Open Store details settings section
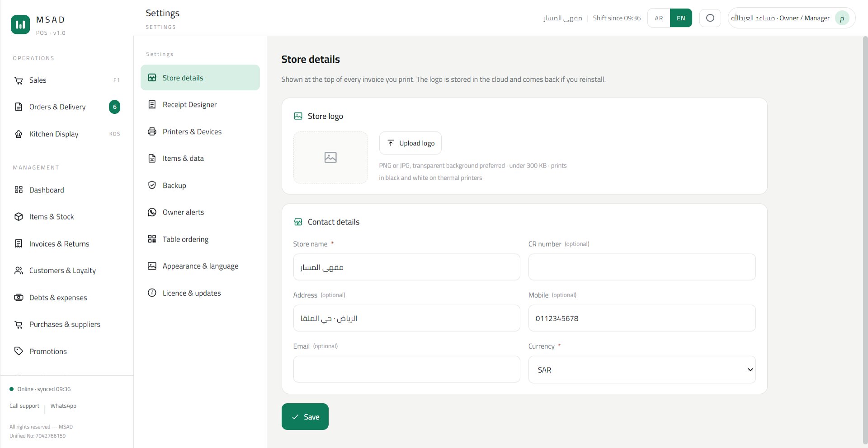Viewport: 868px width, 448px height. (x=200, y=78)
